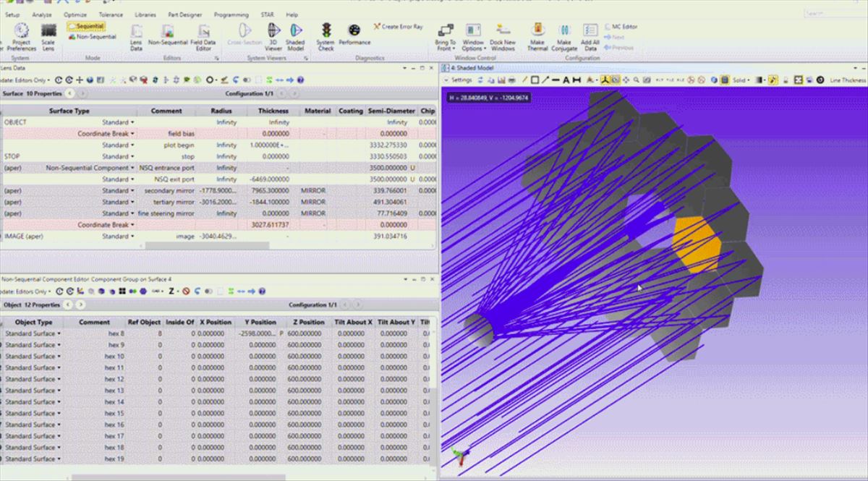Open Update: Editors Only dropdown in Lens Data

(x=27, y=80)
